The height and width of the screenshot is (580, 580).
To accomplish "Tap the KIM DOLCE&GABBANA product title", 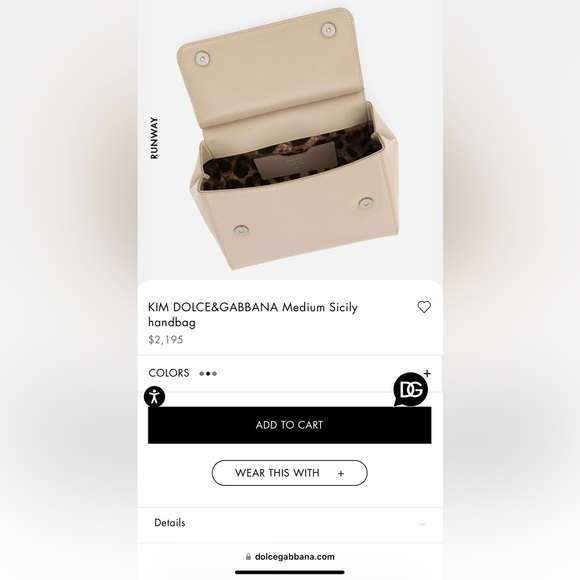I will tap(253, 314).
